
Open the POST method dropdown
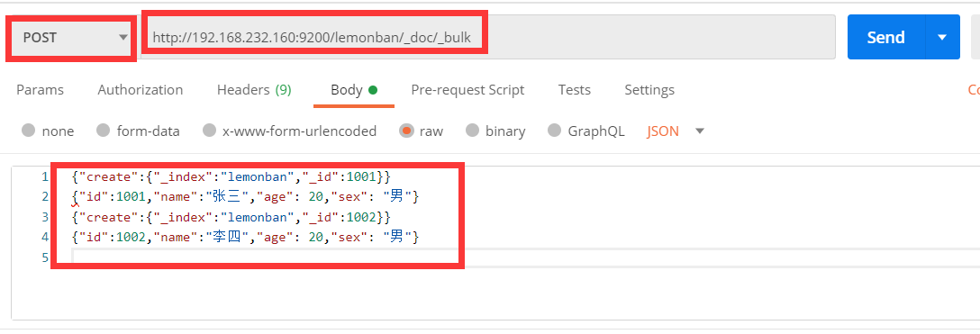pyautogui.click(x=72, y=38)
